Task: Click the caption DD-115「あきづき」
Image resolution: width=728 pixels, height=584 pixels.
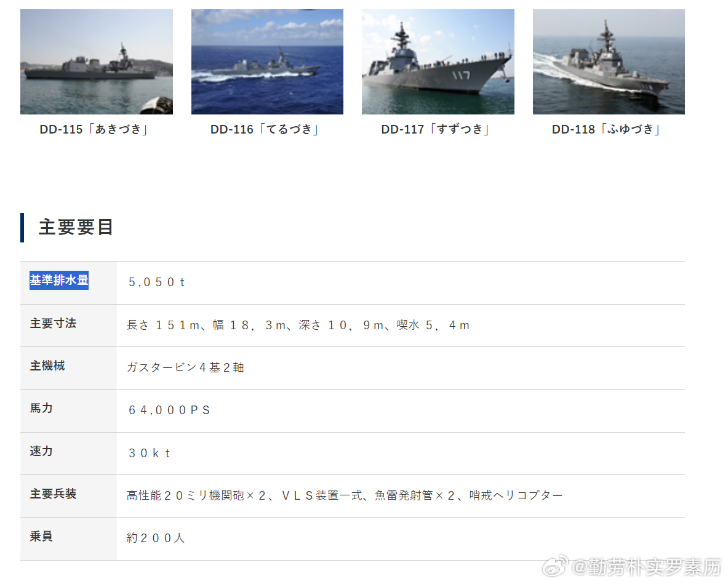Action: [x=94, y=129]
